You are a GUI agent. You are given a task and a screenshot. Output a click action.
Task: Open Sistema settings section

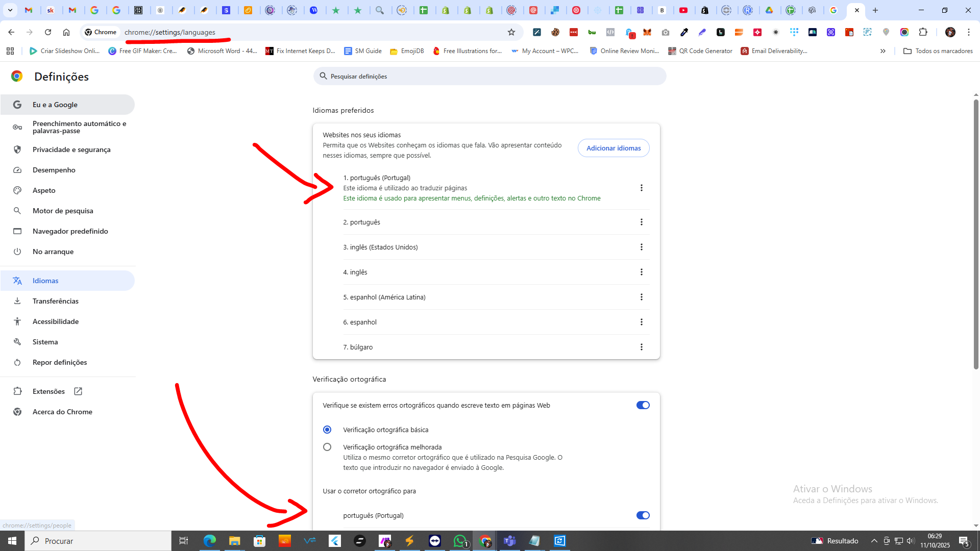(67, 342)
